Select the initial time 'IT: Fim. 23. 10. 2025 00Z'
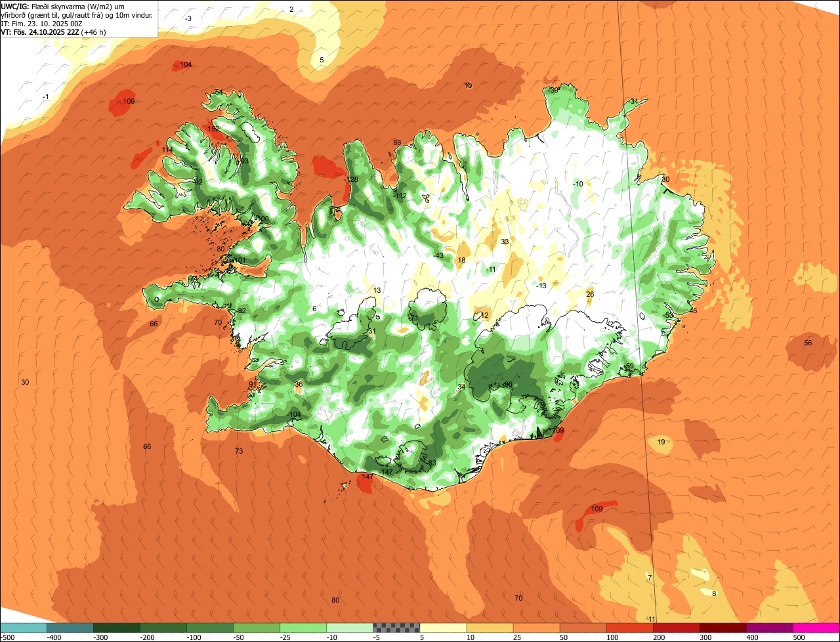 coord(41,23)
